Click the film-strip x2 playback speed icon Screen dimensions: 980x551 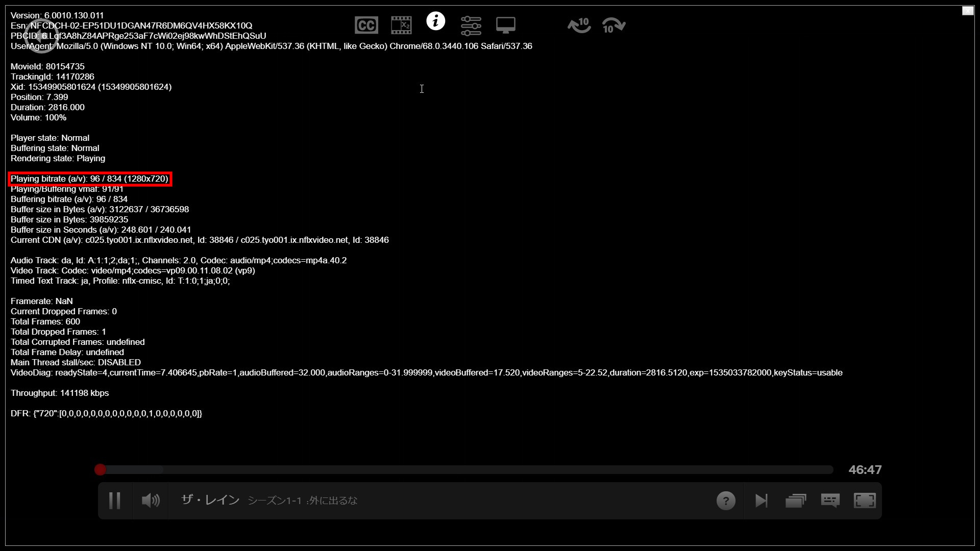(401, 25)
